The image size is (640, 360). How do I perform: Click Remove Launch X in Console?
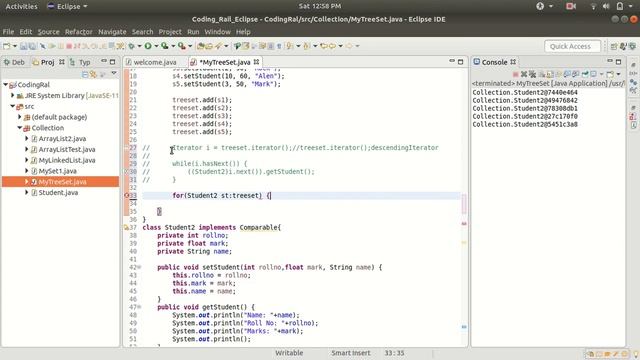click(524, 74)
